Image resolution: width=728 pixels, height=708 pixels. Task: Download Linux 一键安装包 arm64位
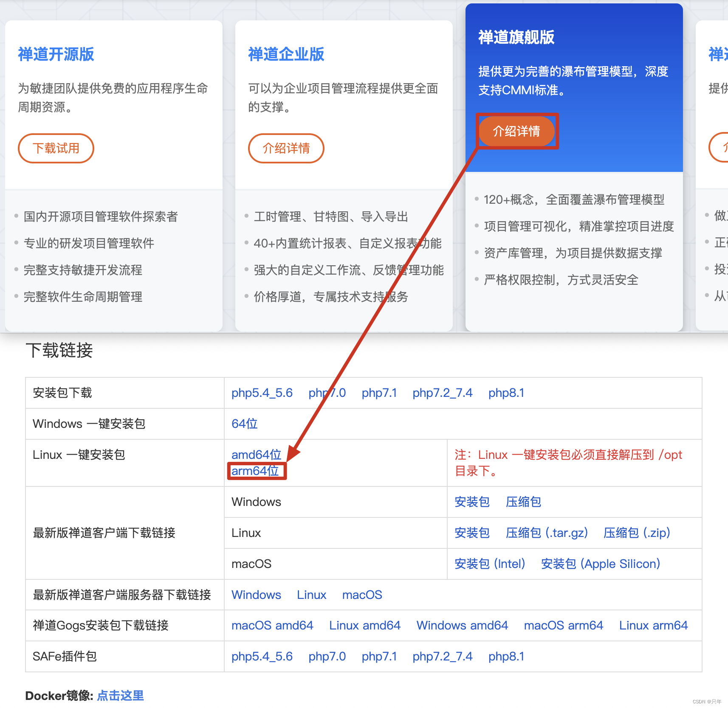tap(255, 471)
